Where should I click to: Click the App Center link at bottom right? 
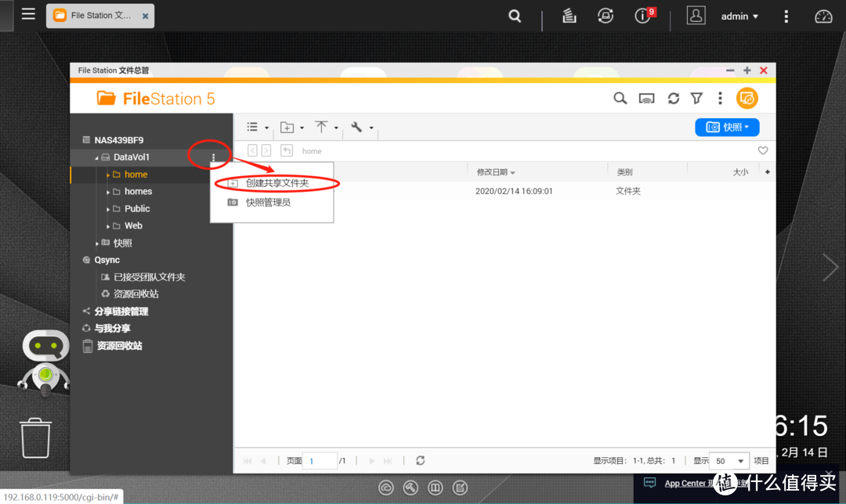pyautogui.click(x=685, y=483)
